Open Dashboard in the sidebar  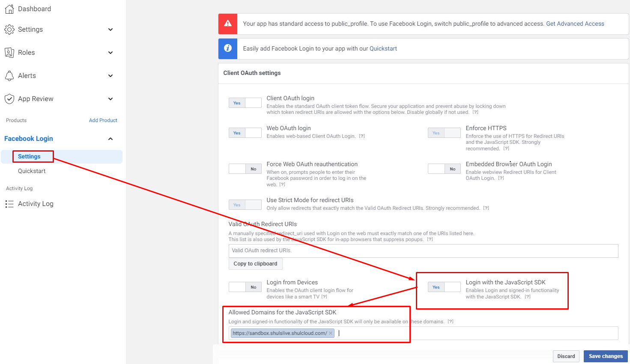34,9
